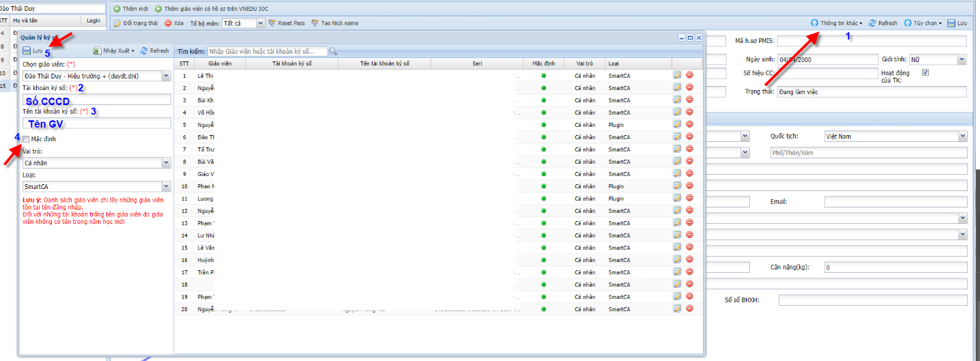Viewport: 980px width, 361px height.
Task: Click the red Xóa delete icon
Action: click(x=168, y=23)
